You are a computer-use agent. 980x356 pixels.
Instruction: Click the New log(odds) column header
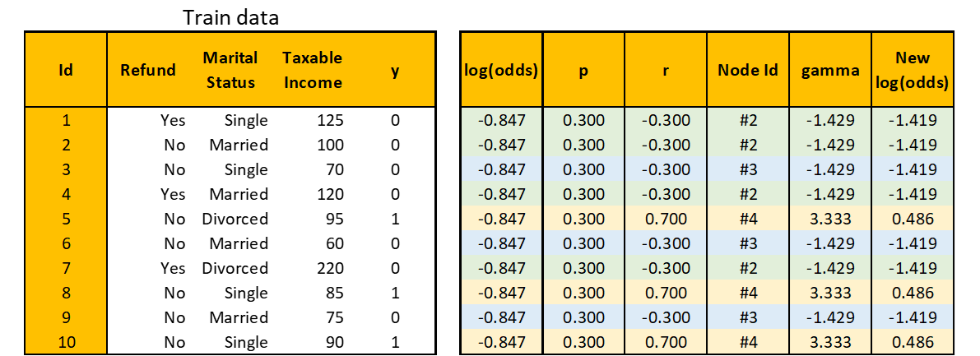coord(913,70)
